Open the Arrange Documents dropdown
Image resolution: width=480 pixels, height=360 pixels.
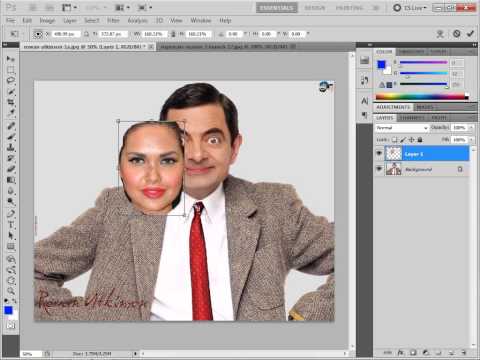click(x=122, y=7)
